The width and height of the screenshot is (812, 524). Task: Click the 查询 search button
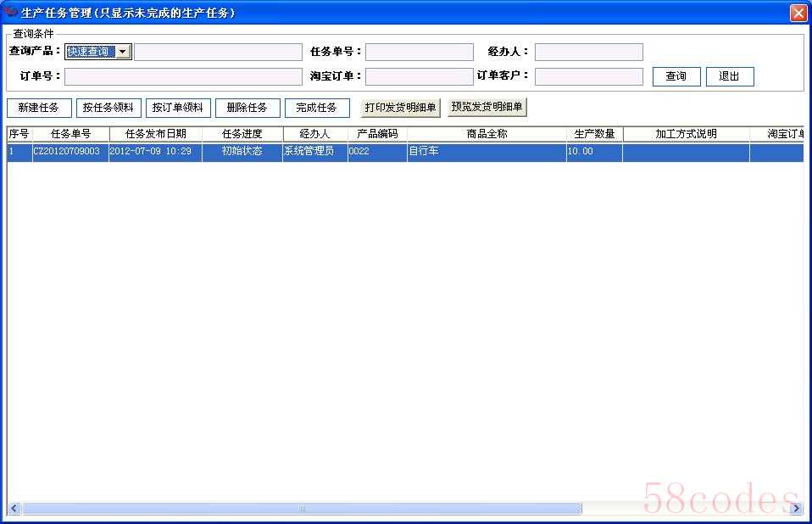click(x=676, y=76)
